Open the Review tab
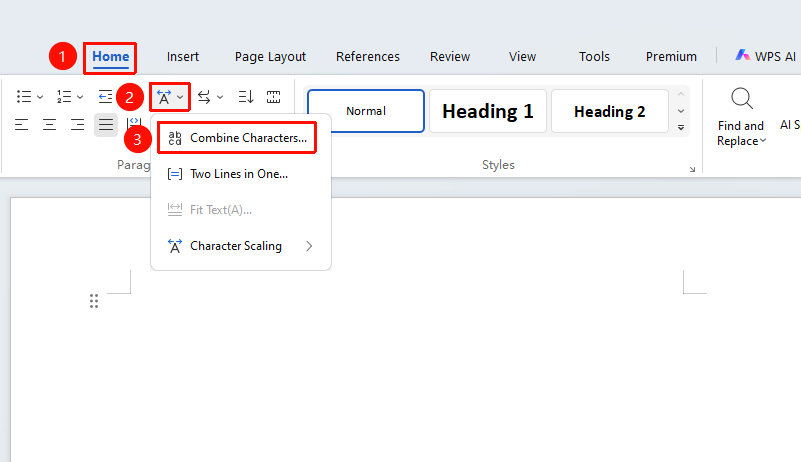 [x=450, y=57]
